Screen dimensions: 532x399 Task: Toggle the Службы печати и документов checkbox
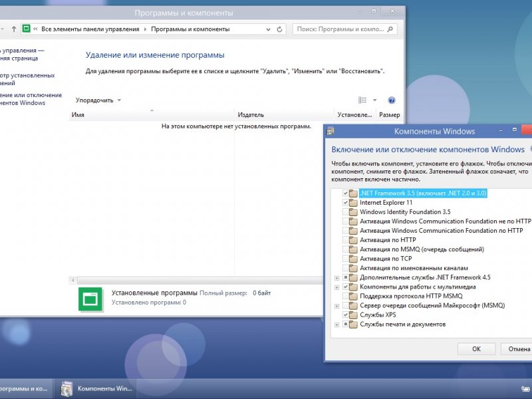pos(345,325)
